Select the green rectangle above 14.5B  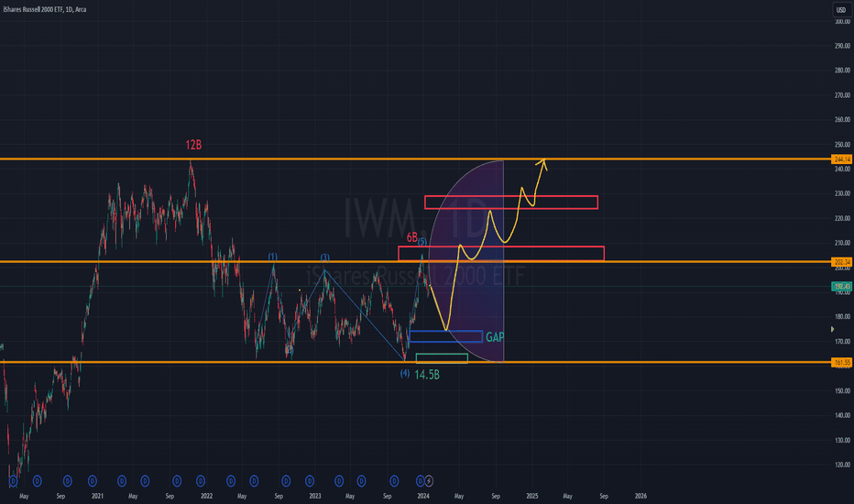(442, 358)
